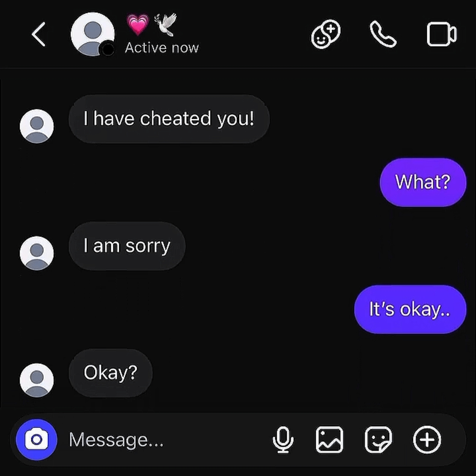
Task: Open sender avatar beside "Okay?" message
Action: tap(37, 380)
